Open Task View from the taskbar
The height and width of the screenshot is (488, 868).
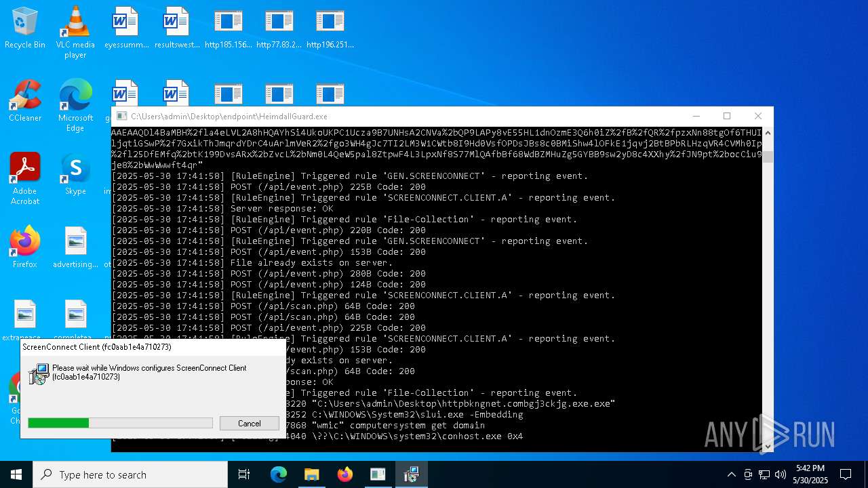pos(244,474)
